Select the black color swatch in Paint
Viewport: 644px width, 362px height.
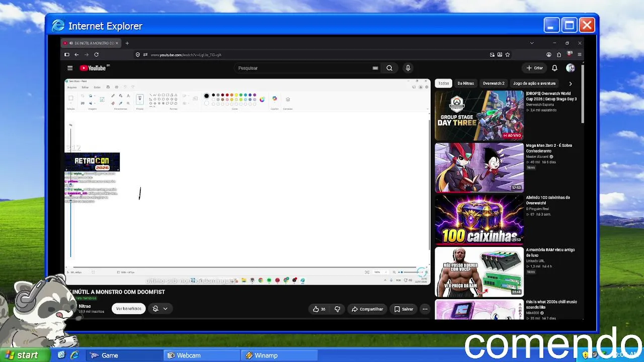[213, 95]
